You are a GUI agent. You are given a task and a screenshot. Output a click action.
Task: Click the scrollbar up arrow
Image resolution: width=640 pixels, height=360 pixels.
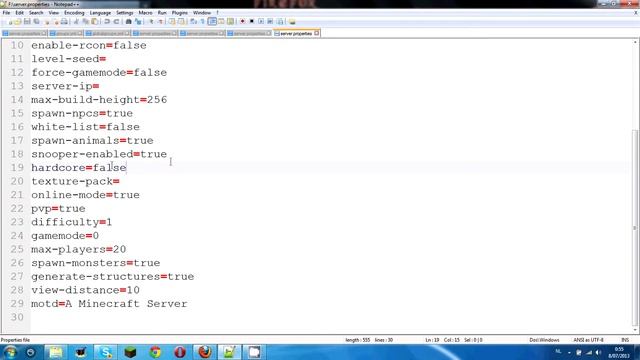point(635,42)
